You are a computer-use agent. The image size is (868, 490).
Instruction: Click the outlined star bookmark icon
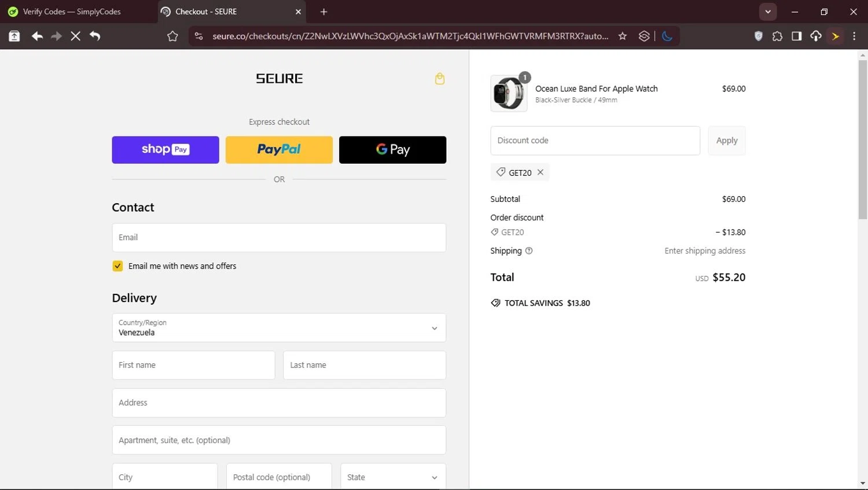pos(172,36)
